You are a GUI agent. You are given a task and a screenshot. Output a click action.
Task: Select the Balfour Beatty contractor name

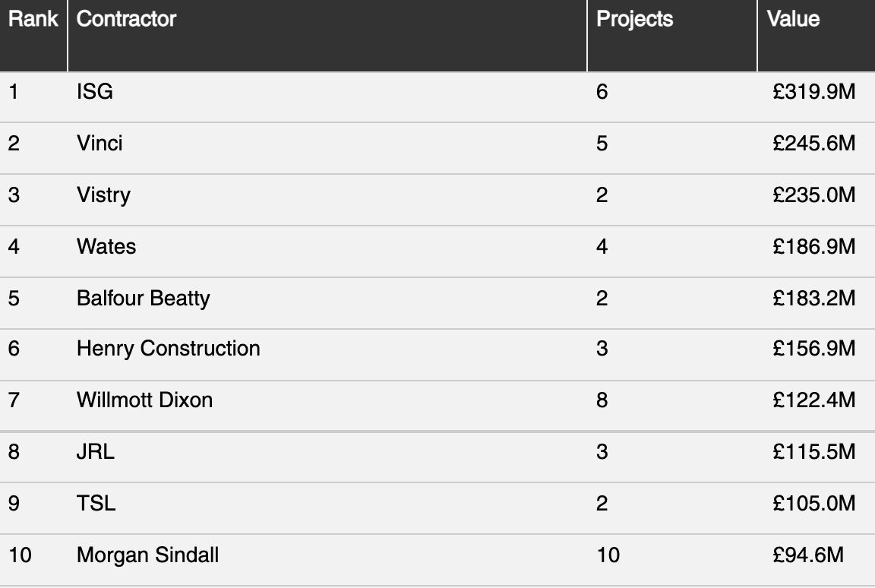pyautogui.click(x=144, y=298)
